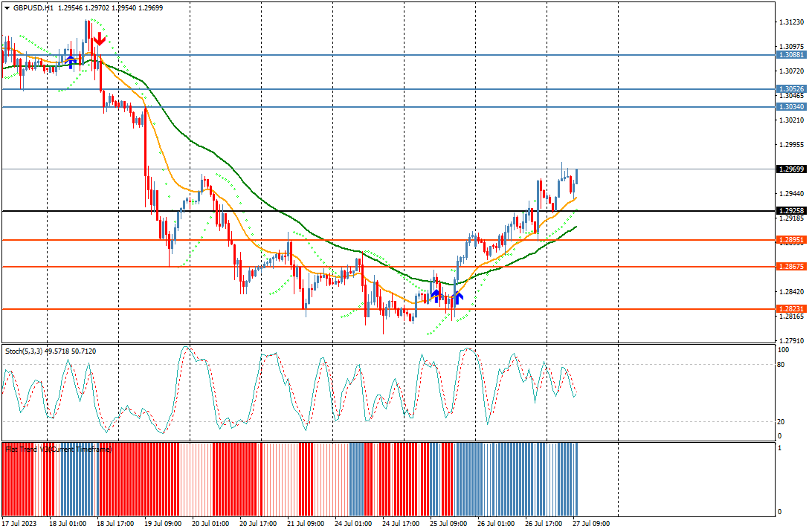Select the black 1.29258 level label
This screenshot has width=809, height=532.
(x=791, y=211)
